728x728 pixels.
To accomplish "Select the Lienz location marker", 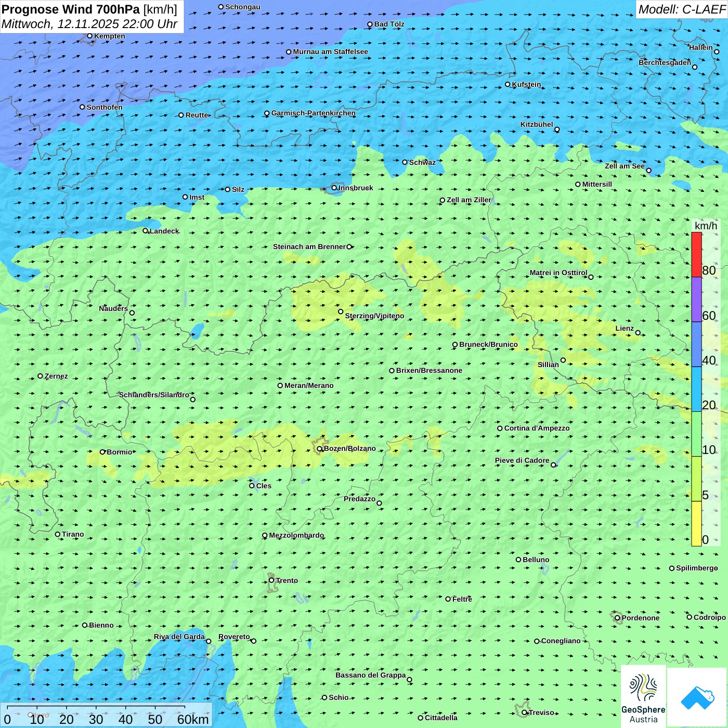I will click(x=638, y=333).
